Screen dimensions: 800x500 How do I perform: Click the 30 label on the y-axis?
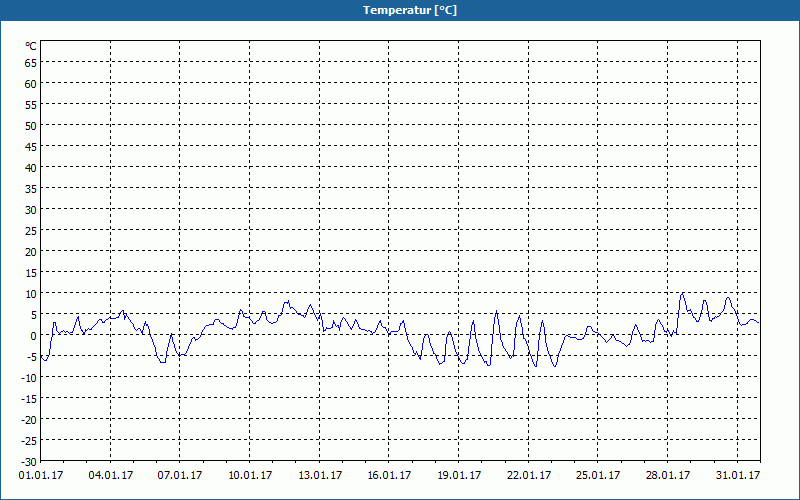tap(30, 209)
